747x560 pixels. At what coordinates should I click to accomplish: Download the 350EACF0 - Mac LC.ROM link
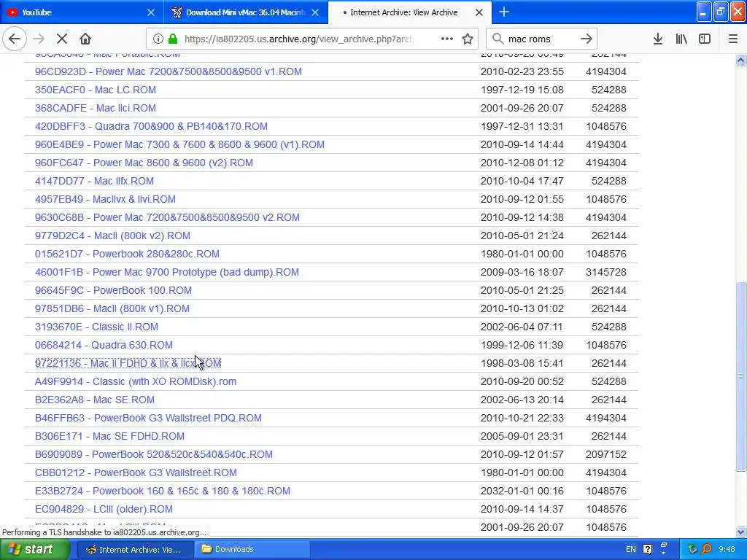point(96,90)
